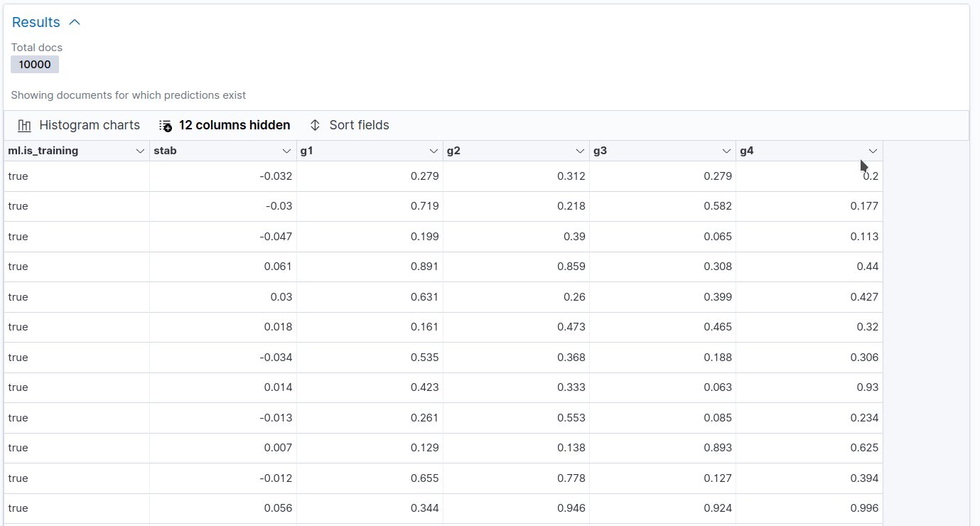The width and height of the screenshot is (980, 526).
Task: Select stab cell with value 0.056
Action: coord(223,508)
